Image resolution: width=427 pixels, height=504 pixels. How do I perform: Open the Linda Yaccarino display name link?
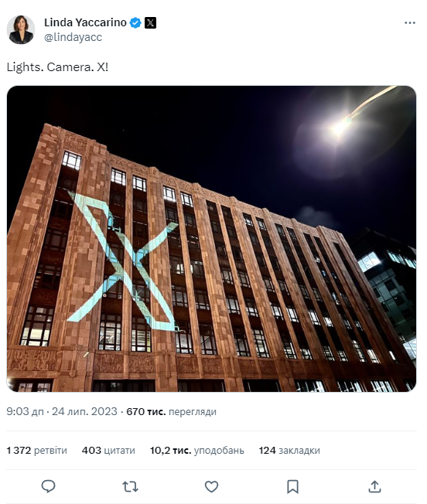[85, 22]
